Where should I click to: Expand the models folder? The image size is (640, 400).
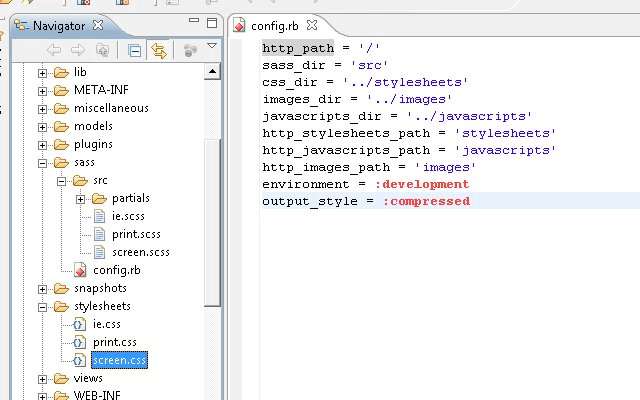[42, 127]
